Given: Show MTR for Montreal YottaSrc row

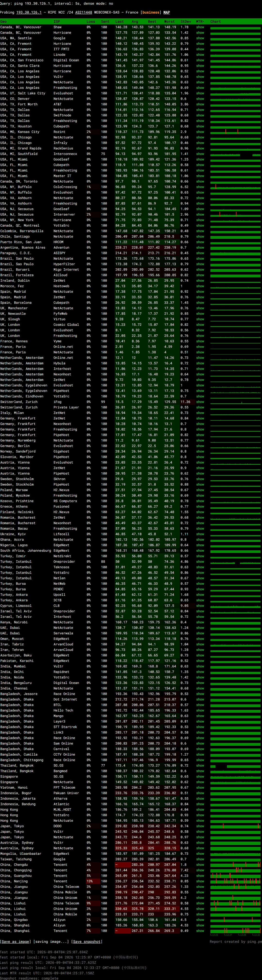Looking at the screenshot, I should (x=200, y=226).
